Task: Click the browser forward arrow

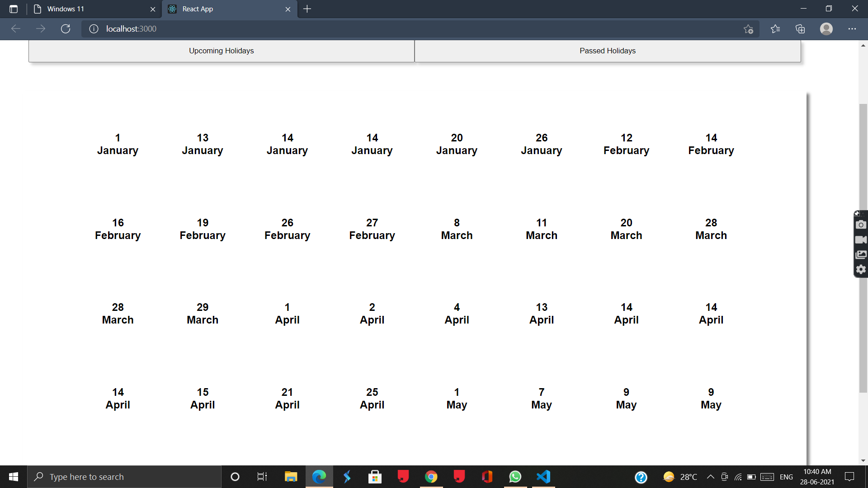Action: click(41, 29)
